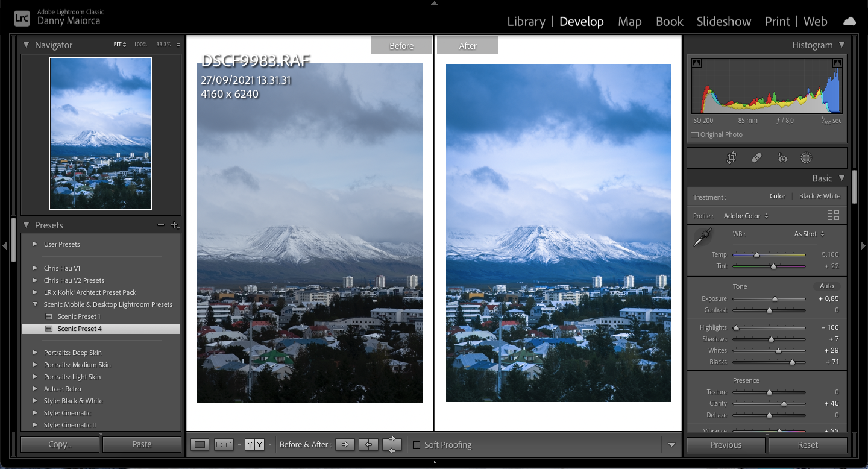Click the Highlights value -100 field
This screenshot has height=469, width=868.
[x=829, y=327]
